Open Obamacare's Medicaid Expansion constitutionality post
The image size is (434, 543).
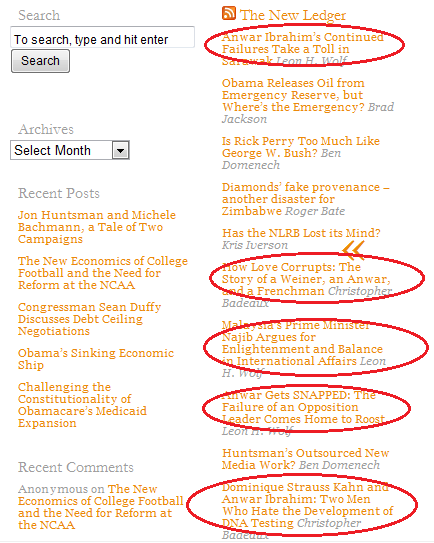[x=82, y=405]
